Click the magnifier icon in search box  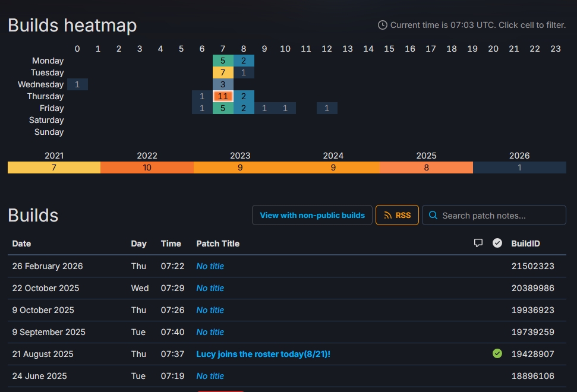(x=433, y=215)
